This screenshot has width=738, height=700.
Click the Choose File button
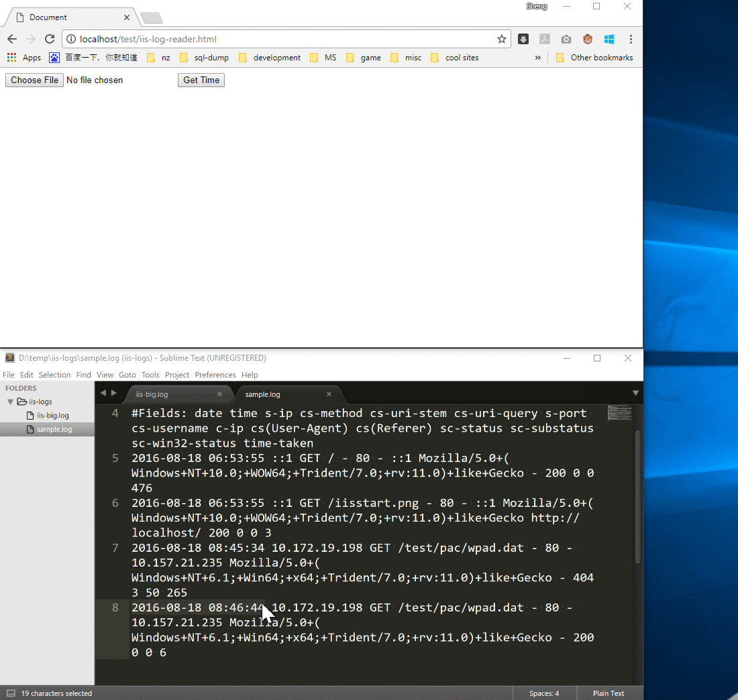34,80
